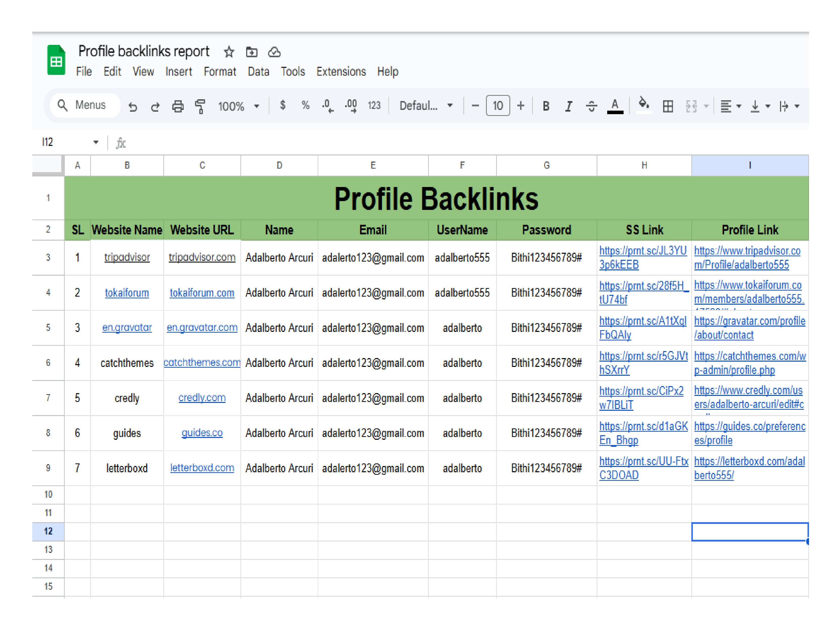Toggle bold formatting
The height and width of the screenshot is (630, 840).
(x=546, y=106)
